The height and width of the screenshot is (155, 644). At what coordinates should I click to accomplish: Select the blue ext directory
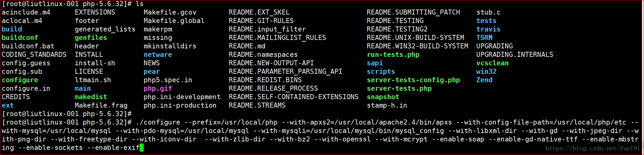point(8,106)
